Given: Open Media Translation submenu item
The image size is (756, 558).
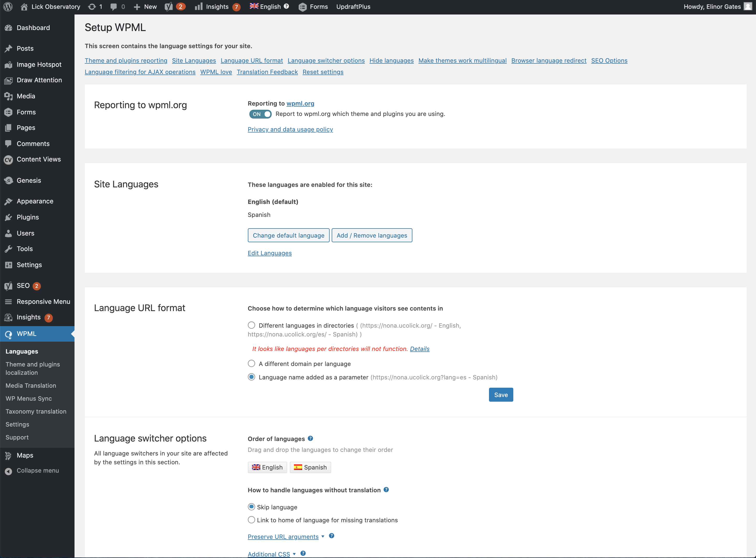Looking at the screenshot, I should [x=31, y=385].
